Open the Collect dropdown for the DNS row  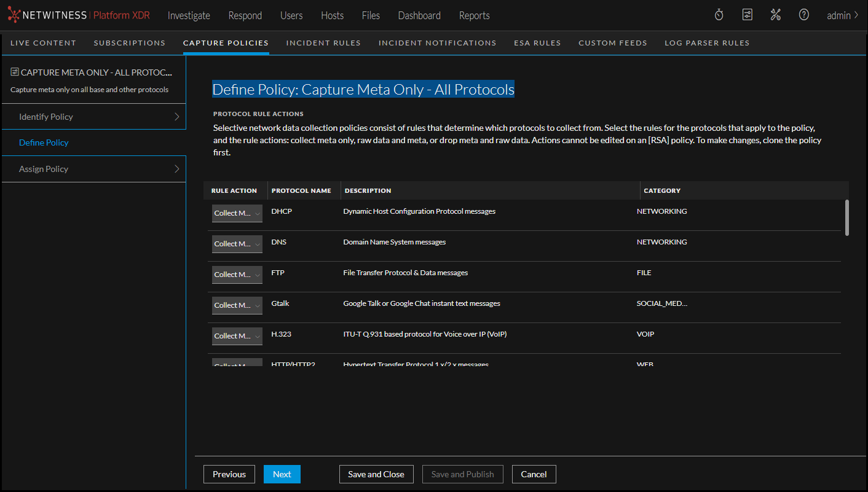tap(237, 244)
